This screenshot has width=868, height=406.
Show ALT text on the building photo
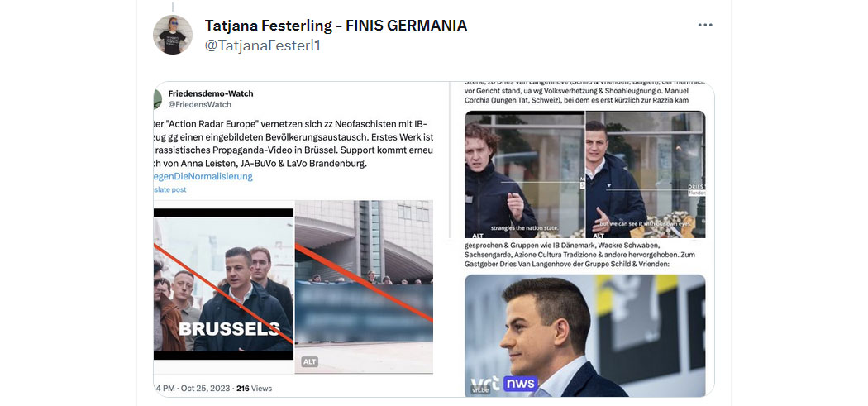[x=309, y=361]
